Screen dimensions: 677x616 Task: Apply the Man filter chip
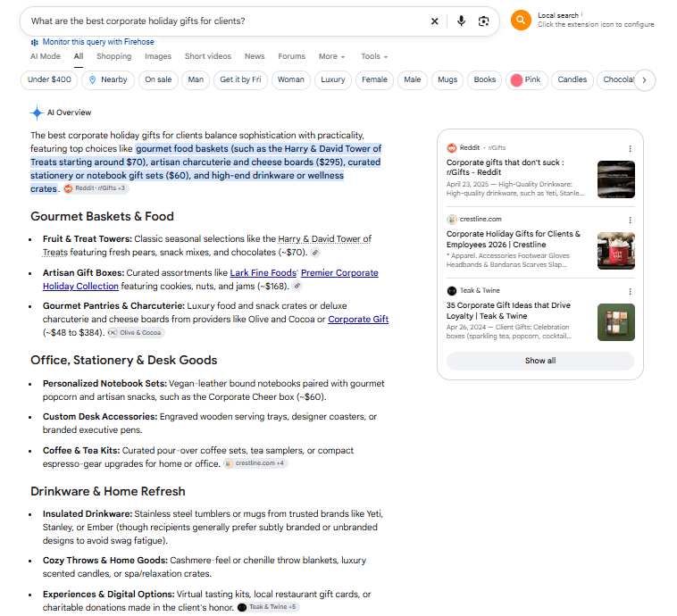[x=196, y=79]
